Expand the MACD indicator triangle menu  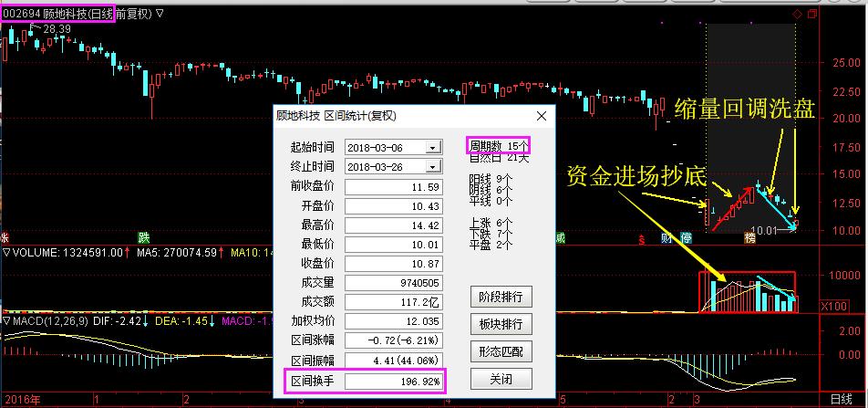point(6,321)
